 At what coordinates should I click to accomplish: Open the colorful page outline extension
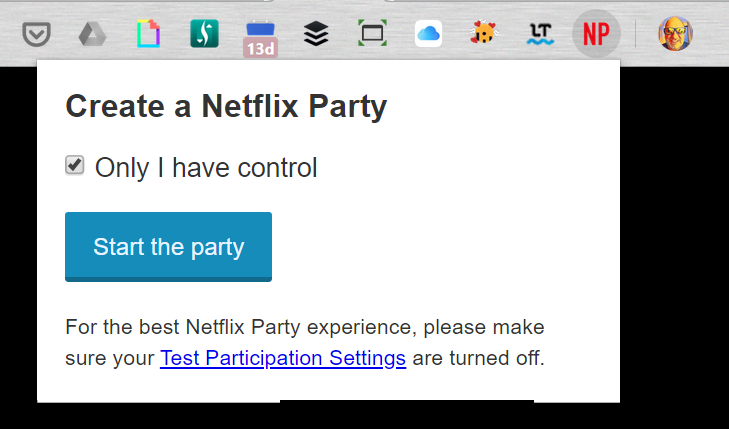[x=148, y=34]
